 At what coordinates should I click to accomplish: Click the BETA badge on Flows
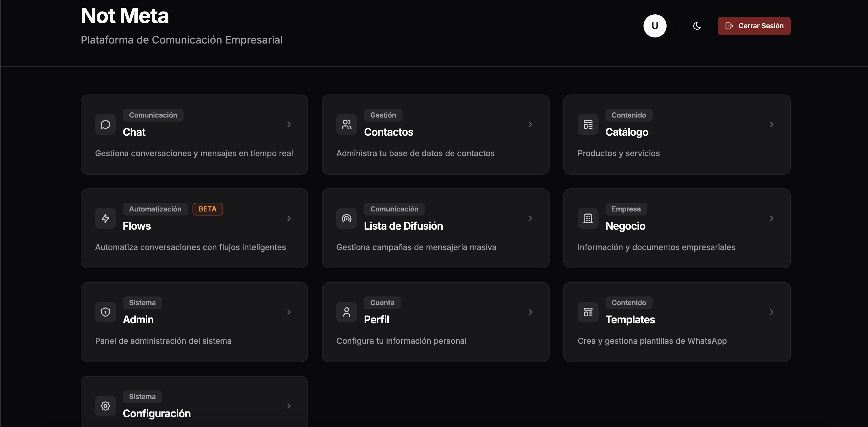[x=207, y=209]
